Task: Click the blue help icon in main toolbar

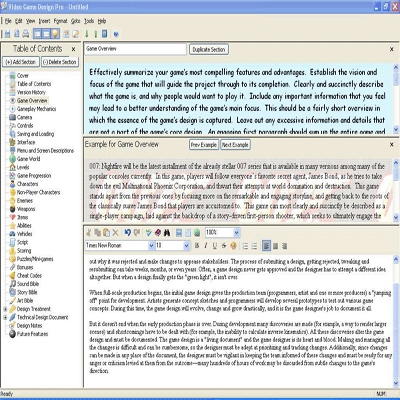Action: coord(116,34)
